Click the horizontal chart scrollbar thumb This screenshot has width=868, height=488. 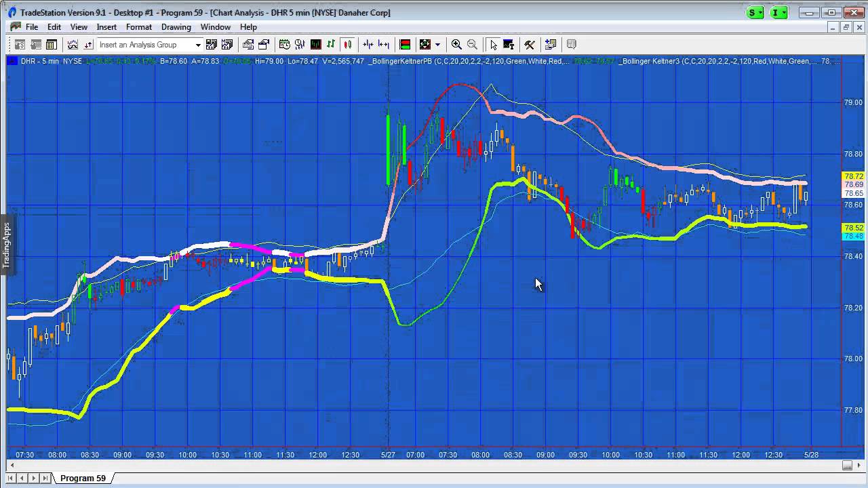click(847, 465)
